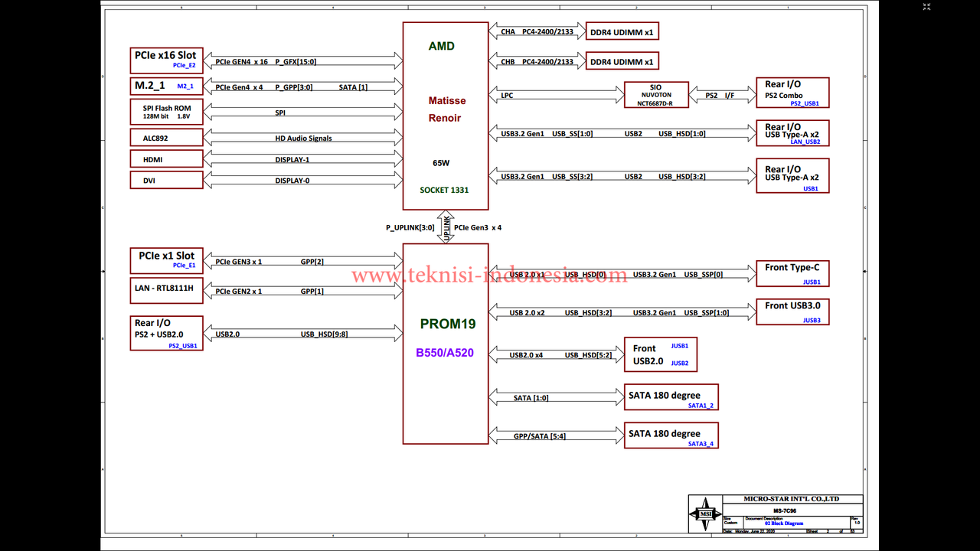Click the 'USB_SS[1:0]' signal label
Image resolution: width=980 pixels, height=551 pixels.
click(x=572, y=134)
